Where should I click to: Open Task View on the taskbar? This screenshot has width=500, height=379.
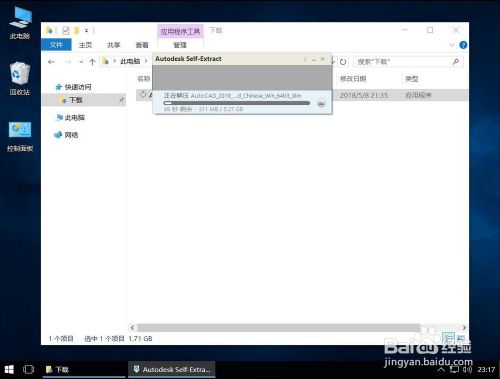pos(28,369)
